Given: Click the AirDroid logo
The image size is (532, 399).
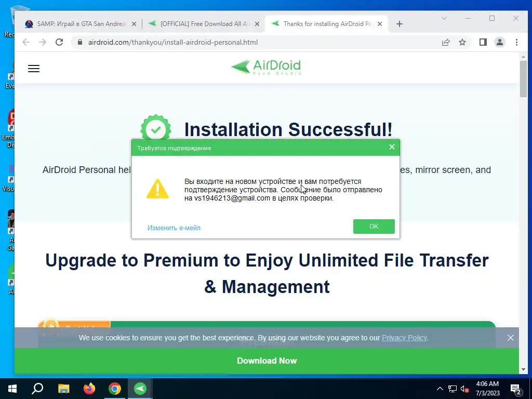Looking at the screenshot, I should coord(266,67).
